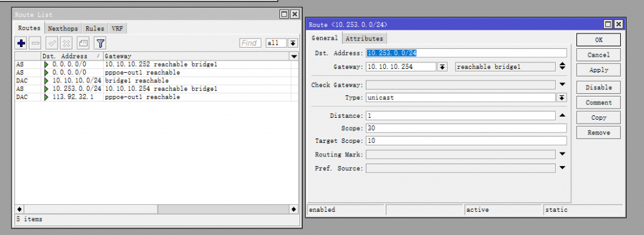Click the Copy button
This screenshot has width=644, height=235.
(x=598, y=117)
